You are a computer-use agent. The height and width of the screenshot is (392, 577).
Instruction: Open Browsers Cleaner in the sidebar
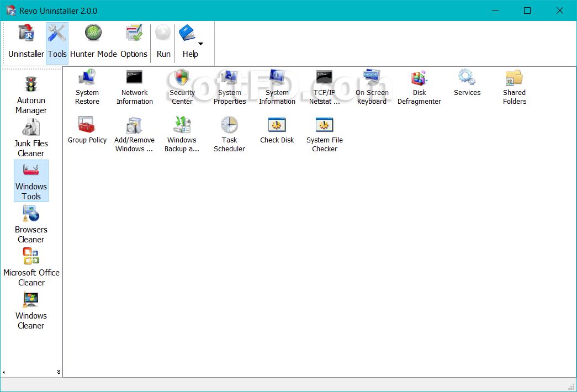click(31, 225)
